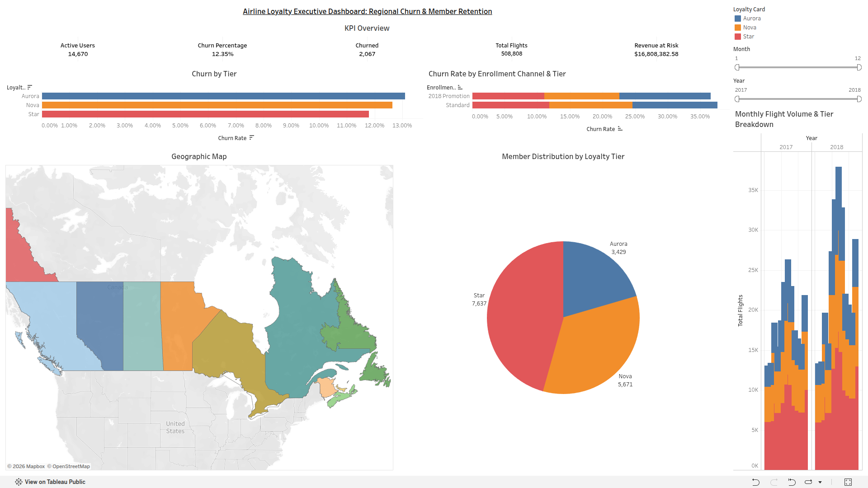
Task: Click the Refresh/replay loop icon
Action: tap(809, 482)
